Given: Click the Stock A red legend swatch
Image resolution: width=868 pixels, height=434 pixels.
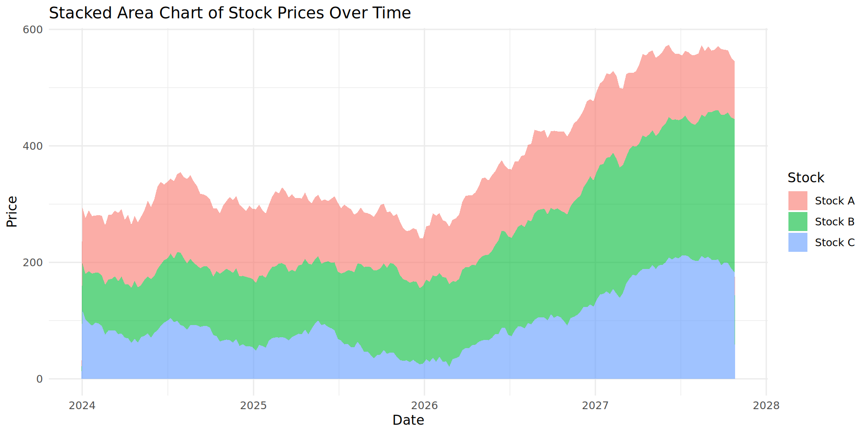Looking at the screenshot, I should click(x=797, y=201).
